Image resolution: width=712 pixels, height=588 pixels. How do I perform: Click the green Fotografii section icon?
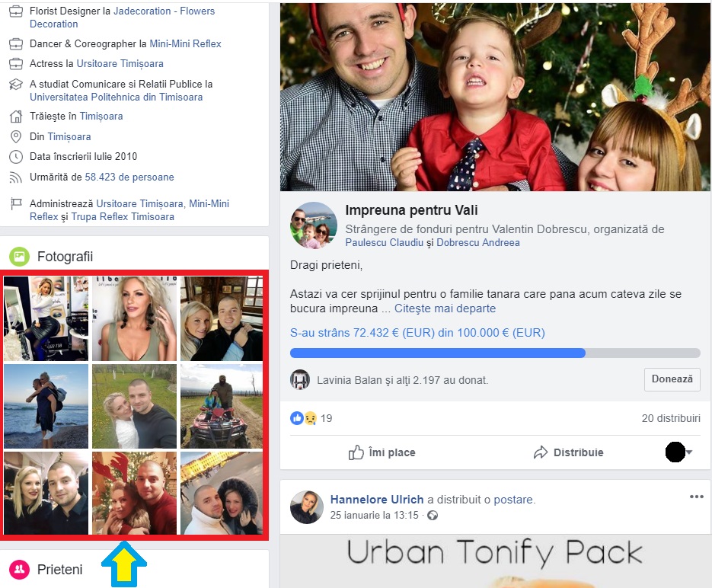click(x=19, y=257)
